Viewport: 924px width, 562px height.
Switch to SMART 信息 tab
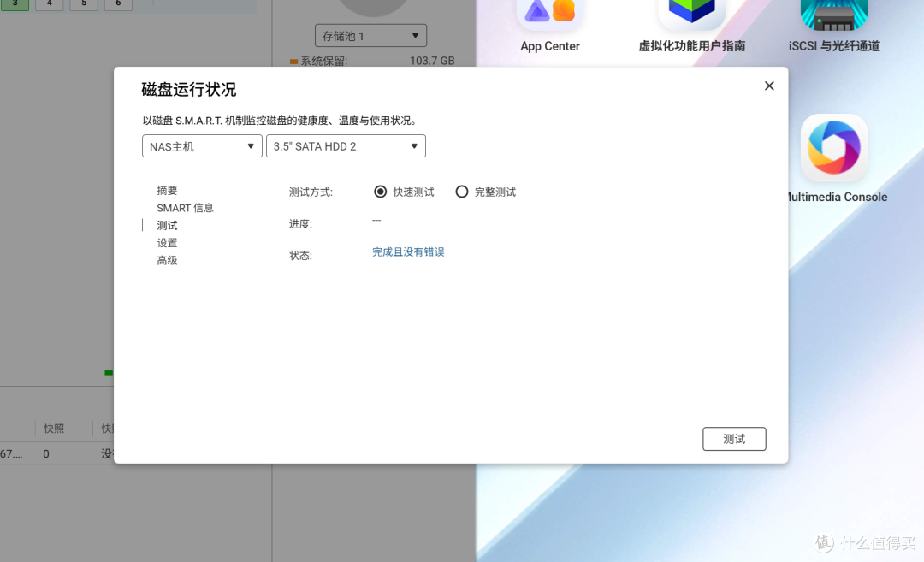coord(185,208)
